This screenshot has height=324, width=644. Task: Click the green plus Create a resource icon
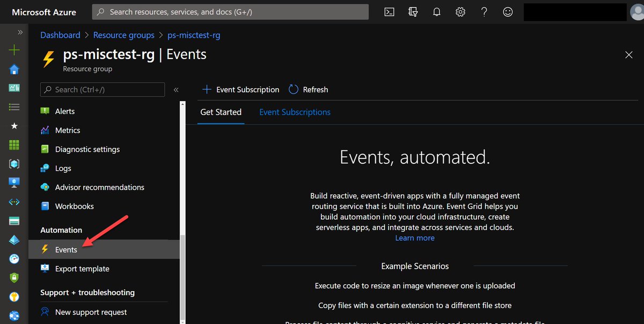(14, 50)
